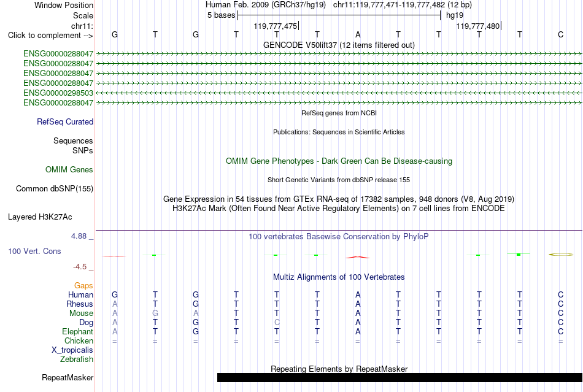This screenshot has width=583, height=392.
Task: Select the Sequences track label
Action: click(x=73, y=141)
